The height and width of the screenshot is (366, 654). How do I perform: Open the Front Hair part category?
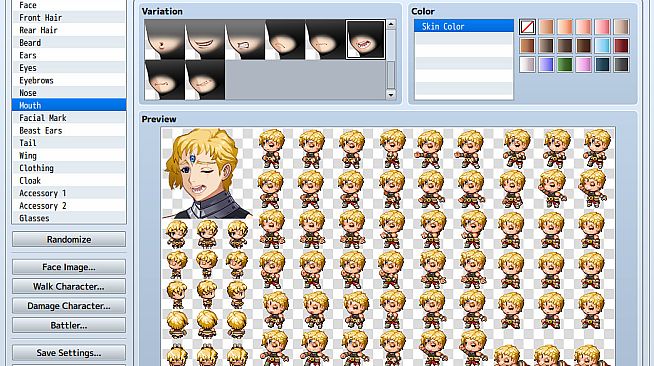click(x=69, y=18)
